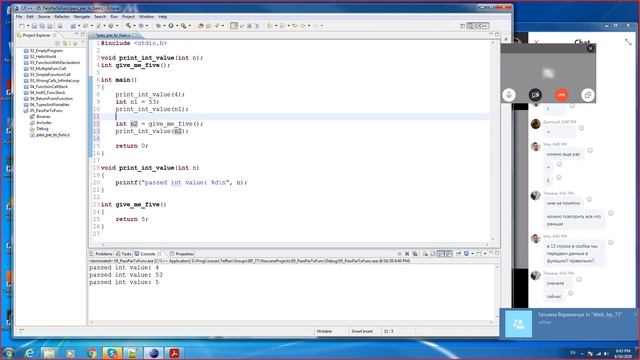Open the New file dropdown arrow
Image resolution: width=640 pixels, height=360 pixels.
27,26
